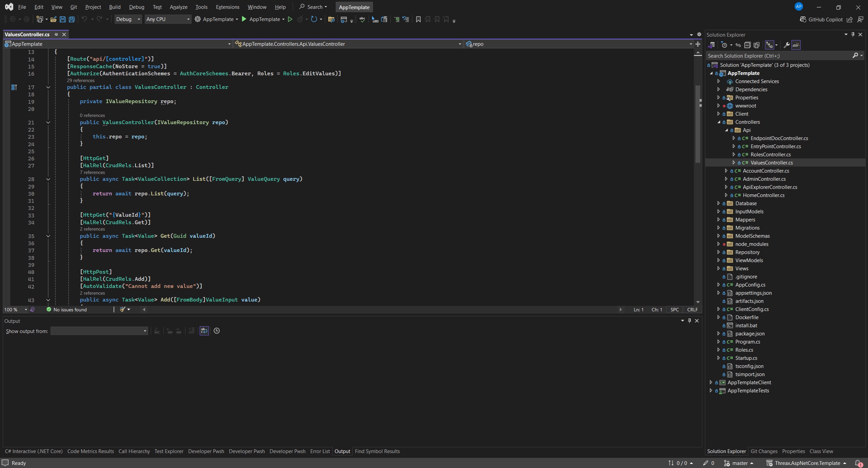
Task: Click the Toggle Bookmark icon in toolbar
Action: point(418,19)
